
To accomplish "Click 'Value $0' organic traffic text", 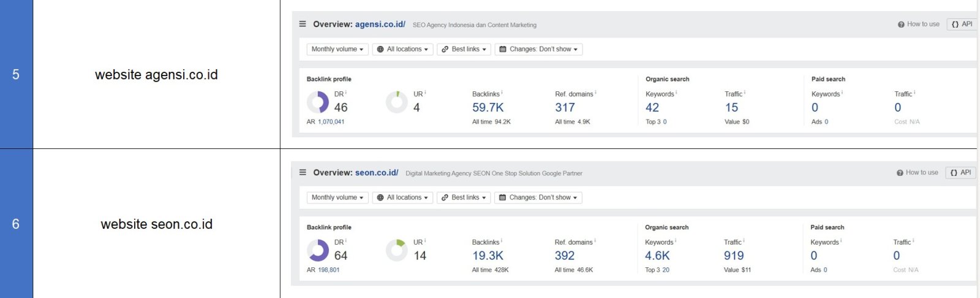I will (x=737, y=122).
